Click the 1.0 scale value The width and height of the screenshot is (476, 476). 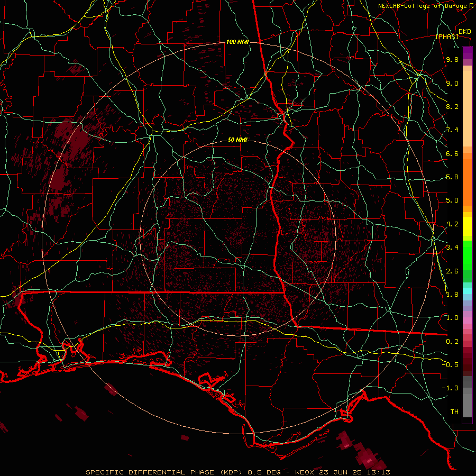point(452,318)
